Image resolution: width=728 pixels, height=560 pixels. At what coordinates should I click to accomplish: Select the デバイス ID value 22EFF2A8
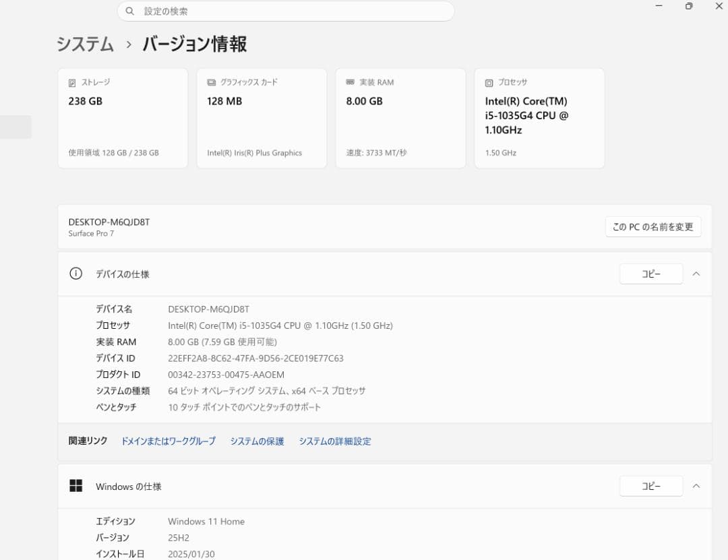click(256, 358)
